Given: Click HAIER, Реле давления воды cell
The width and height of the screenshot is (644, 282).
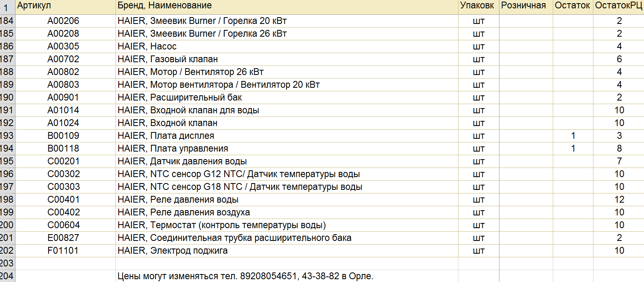Looking at the screenshot, I should point(287,200).
